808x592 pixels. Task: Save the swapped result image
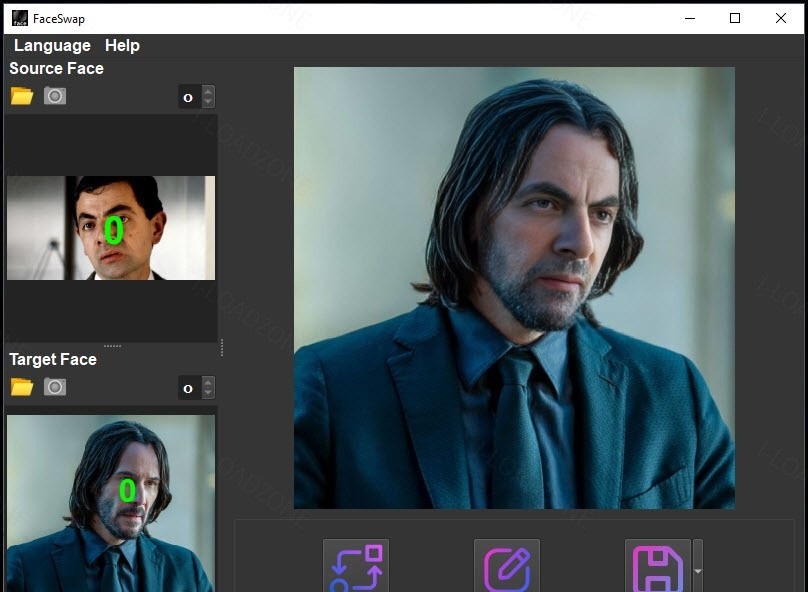tap(658, 566)
